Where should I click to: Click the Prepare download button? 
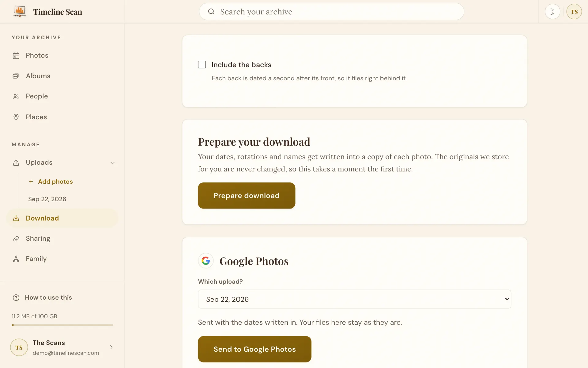click(247, 196)
